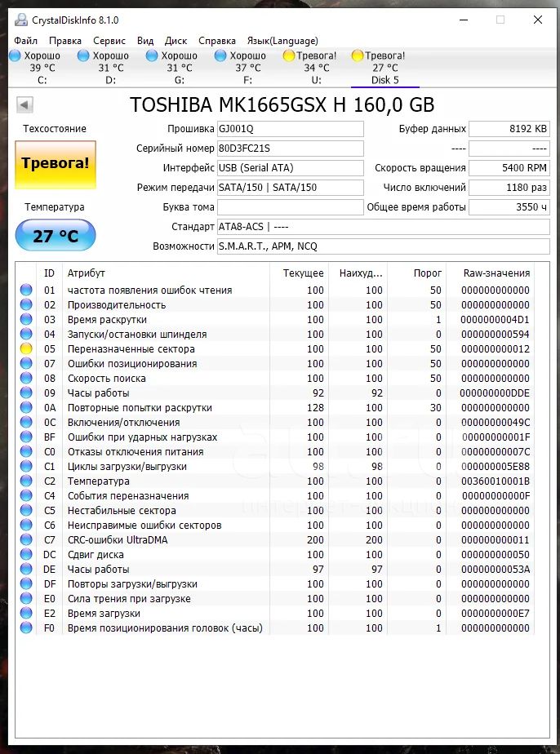Viewport: 560px width, 754px height.
Task: Click status icon of Температура C2 row
Action: (26, 481)
